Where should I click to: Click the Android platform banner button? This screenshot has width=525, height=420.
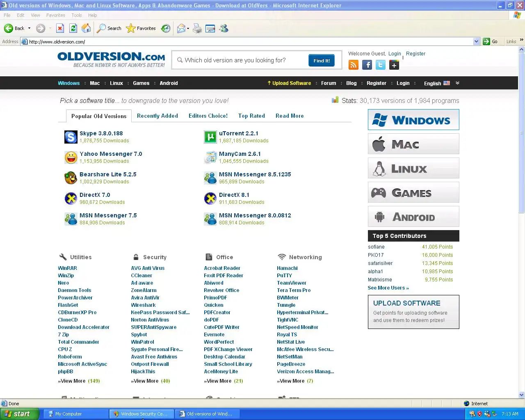point(413,217)
